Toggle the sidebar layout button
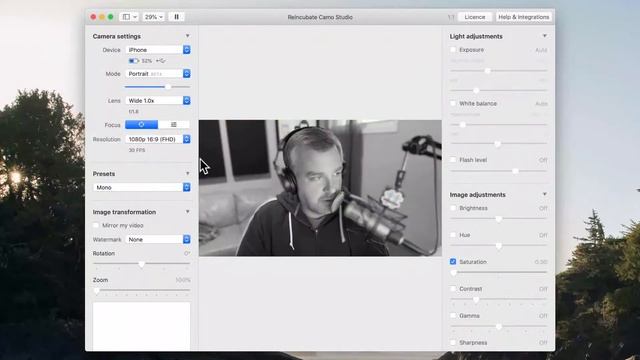Image resolution: width=640 pixels, height=360 pixels. coord(126,17)
